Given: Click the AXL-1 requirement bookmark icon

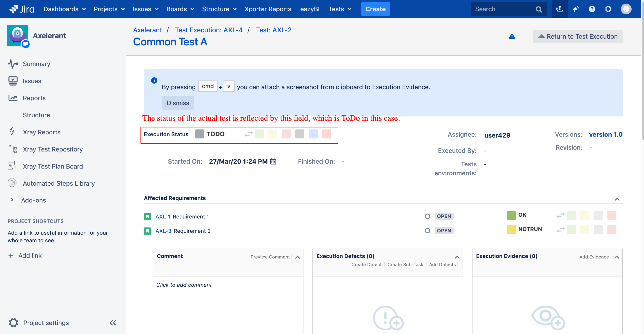Looking at the screenshot, I should tap(147, 216).
